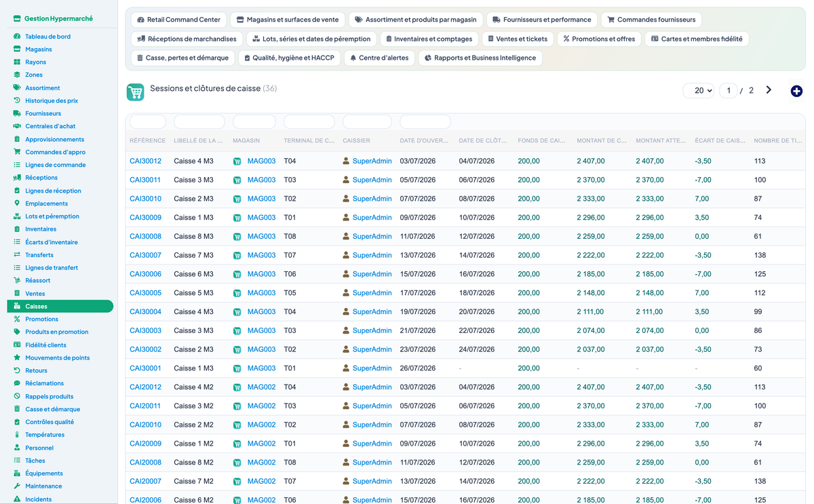The image size is (814, 504).
Task: Open reference link CAI30012
Action: click(x=145, y=161)
